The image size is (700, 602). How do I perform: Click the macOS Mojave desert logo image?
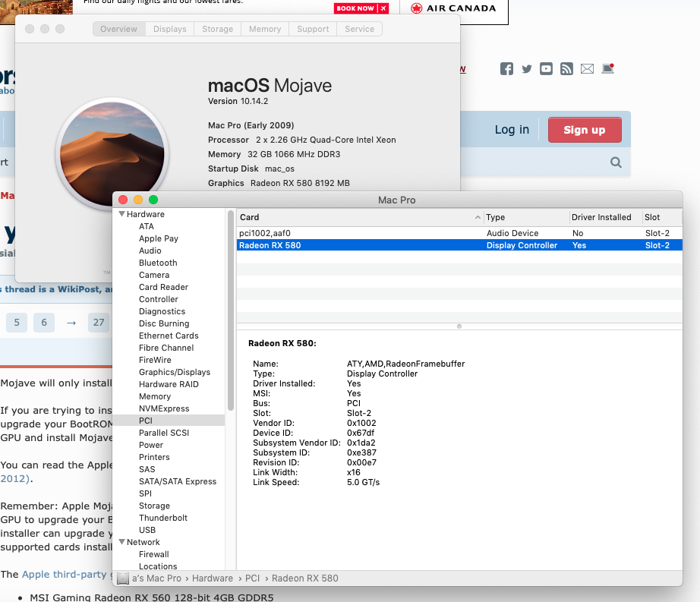coord(112,154)
